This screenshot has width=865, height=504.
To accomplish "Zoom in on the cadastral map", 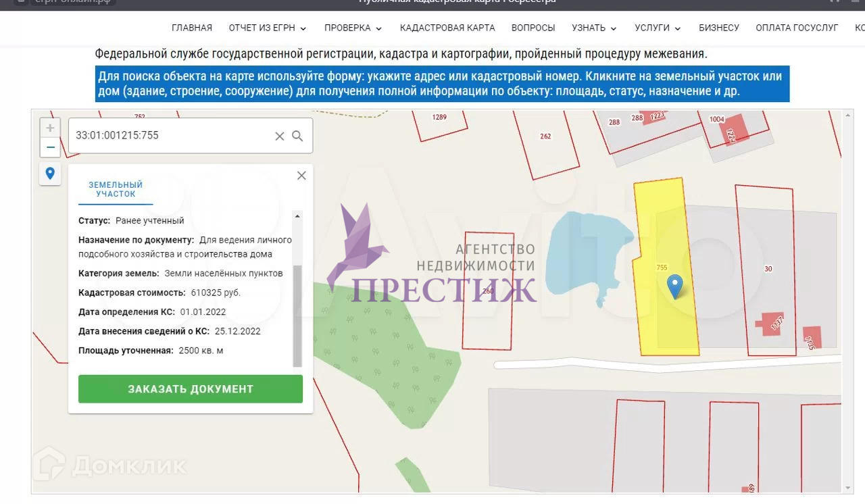I will click(x=50, y=128).
